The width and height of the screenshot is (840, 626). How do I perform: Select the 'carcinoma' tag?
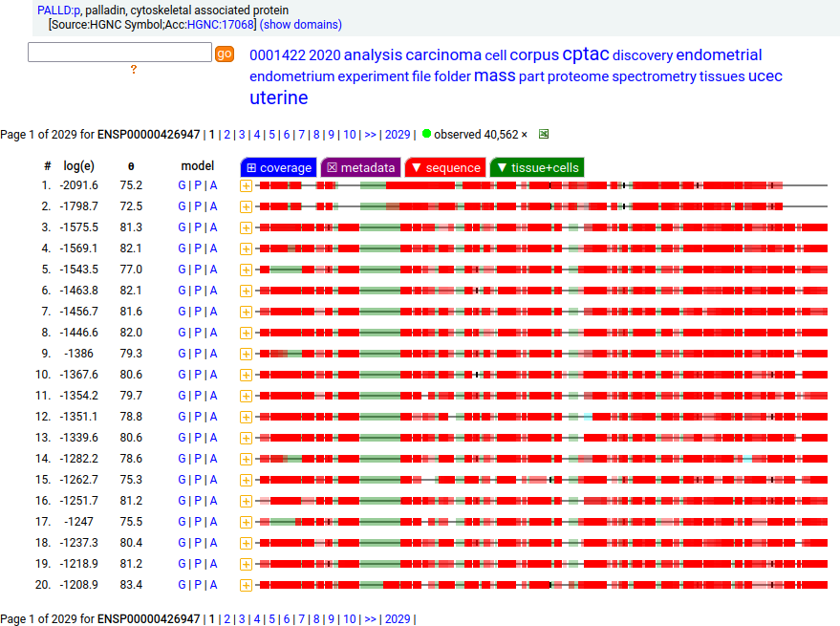tap(443, 55)
